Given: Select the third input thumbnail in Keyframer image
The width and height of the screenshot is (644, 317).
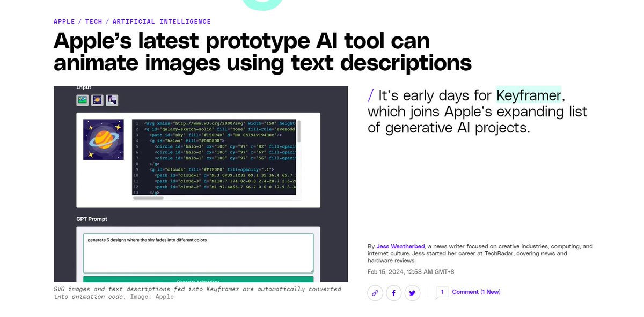Looking at the screenshot, I should tap(112, 100).
